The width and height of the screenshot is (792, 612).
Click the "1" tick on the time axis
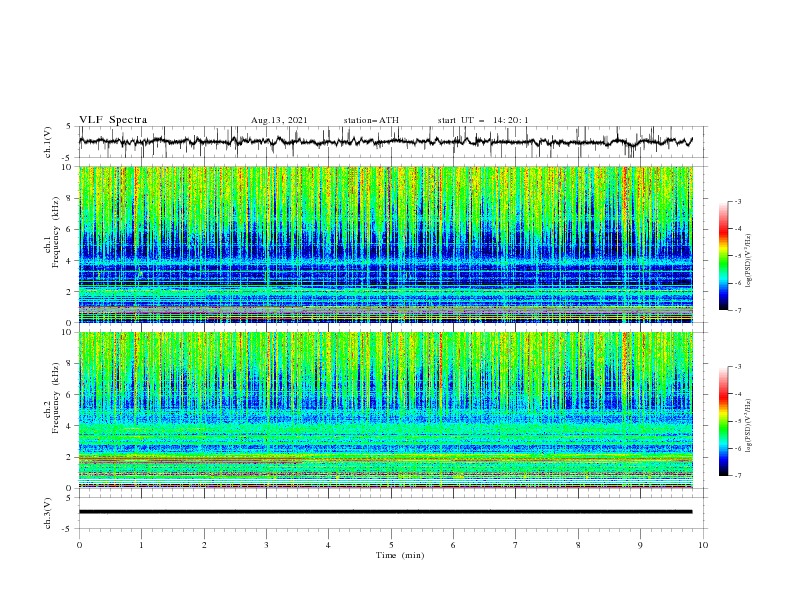pos(141,545)
